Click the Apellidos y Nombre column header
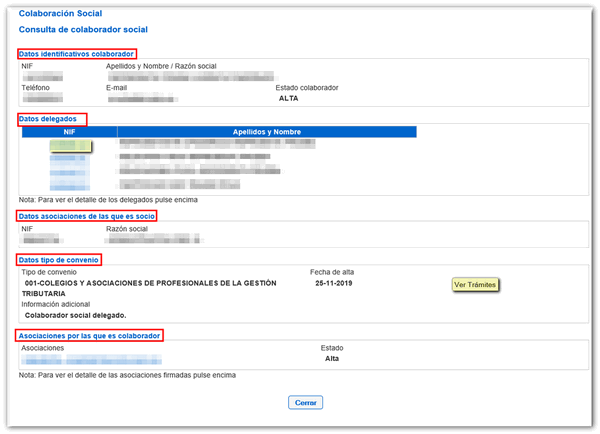Viewport: 600px width, 434px height. 266,131
